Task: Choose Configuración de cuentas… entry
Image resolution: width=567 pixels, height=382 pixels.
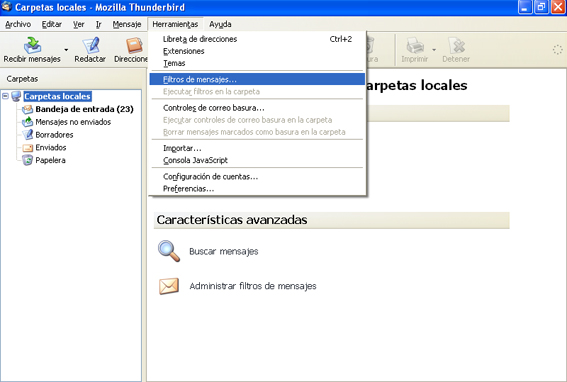Action: tap(257, 177)
